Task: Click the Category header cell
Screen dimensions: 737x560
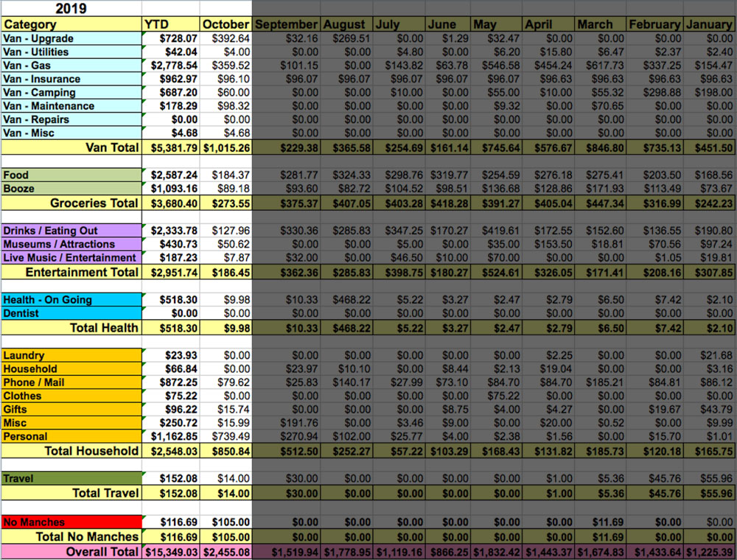Action: pyautogui.click(x=70, y=24)
